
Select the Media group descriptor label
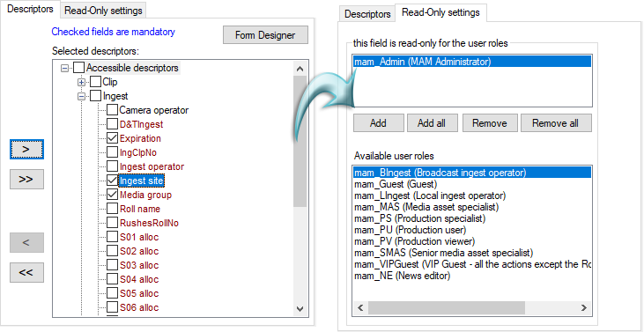tap(145, 195)
